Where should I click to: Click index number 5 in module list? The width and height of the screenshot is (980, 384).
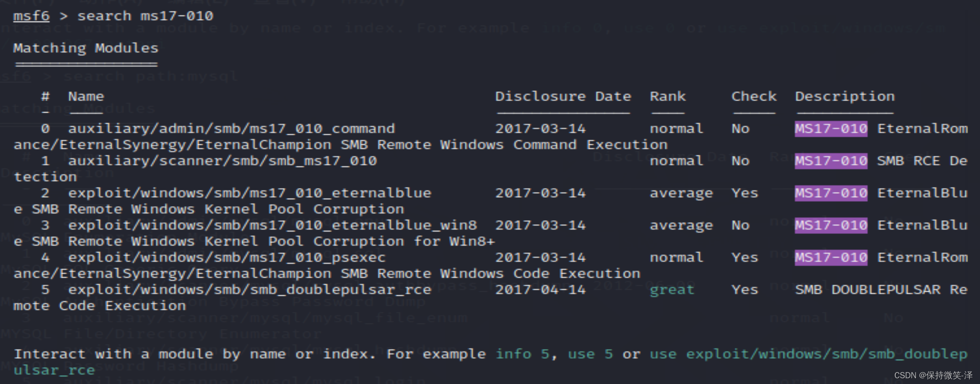[45, 290]
